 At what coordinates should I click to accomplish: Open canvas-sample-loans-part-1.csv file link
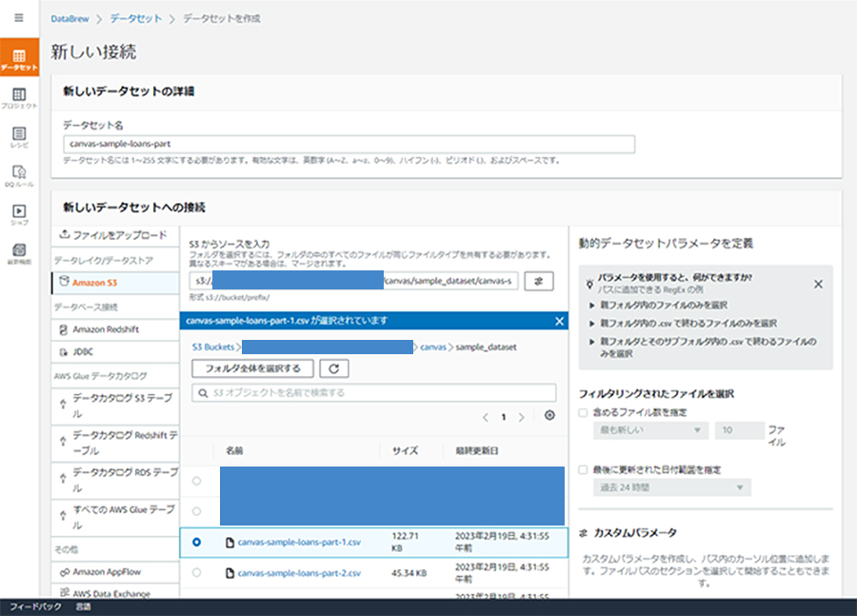[299, 542]
